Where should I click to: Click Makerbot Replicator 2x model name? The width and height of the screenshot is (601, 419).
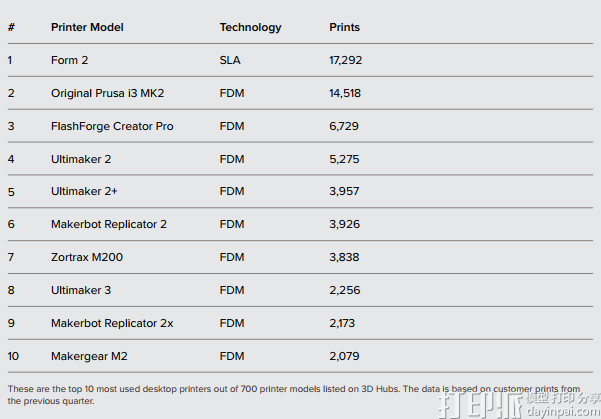pos(112,323)
